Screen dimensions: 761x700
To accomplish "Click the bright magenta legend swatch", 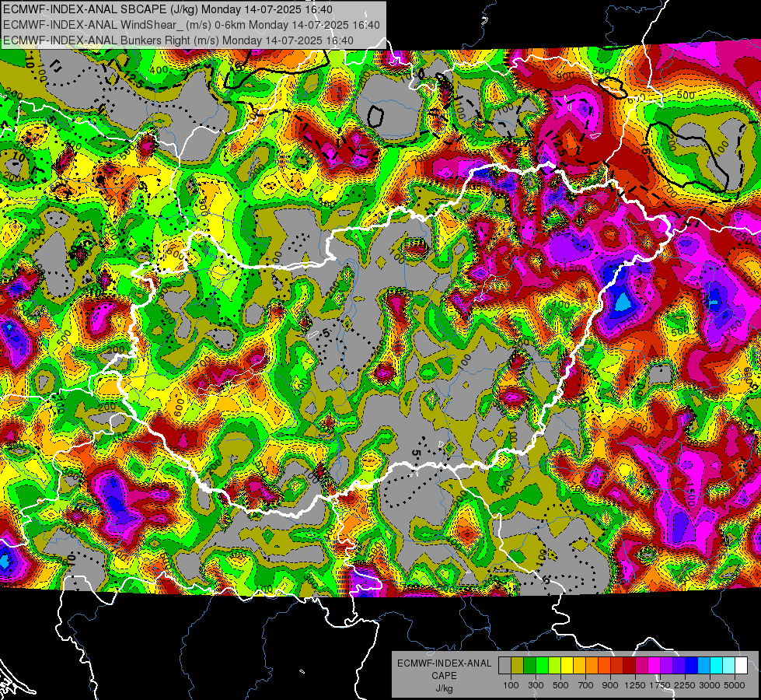I will click(x=655, y=666).
